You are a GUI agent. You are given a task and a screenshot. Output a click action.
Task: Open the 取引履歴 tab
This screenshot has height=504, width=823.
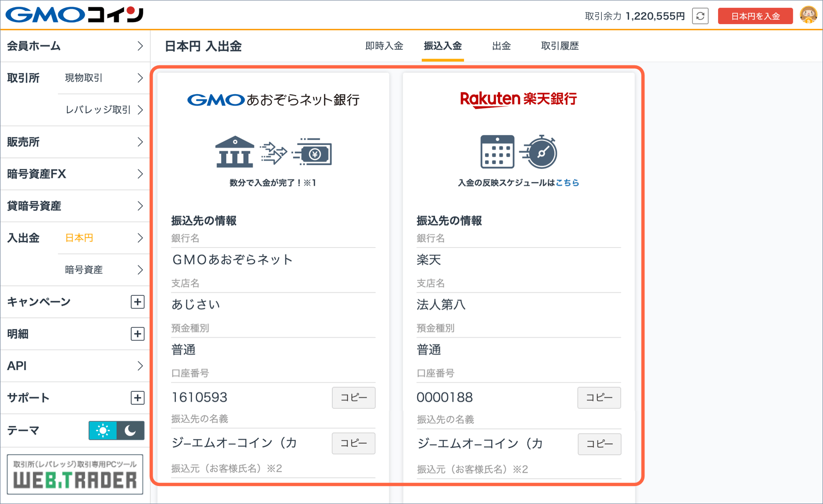coord(560,46)
